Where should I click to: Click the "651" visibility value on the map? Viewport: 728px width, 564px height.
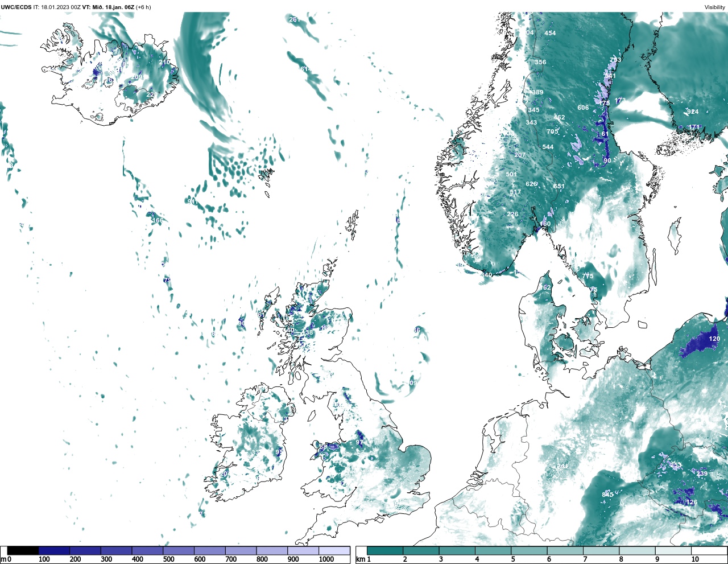[x=559, y=186]
